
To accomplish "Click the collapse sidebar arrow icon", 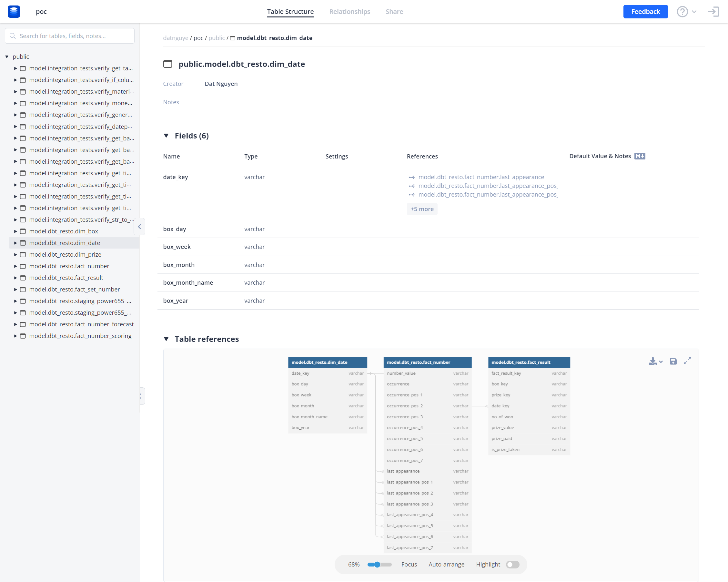I will pyautogui.click(x=139, y=227).
